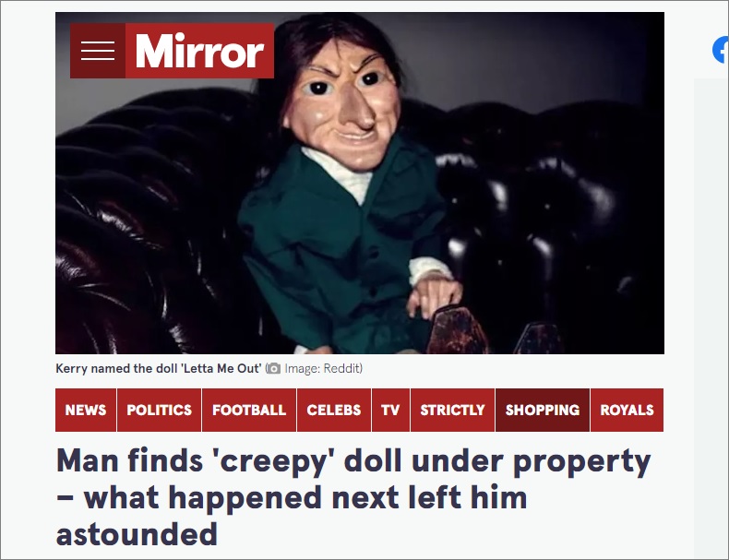This screenshot has height=560, width=729.
Task: Select the Celebs navigation tab
Action: (334, 410)
